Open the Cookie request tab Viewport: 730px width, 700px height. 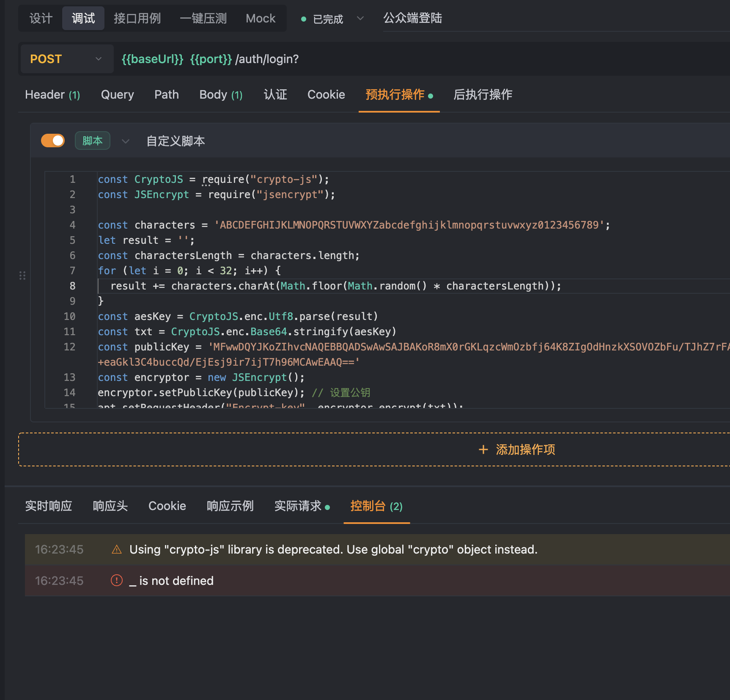326,95
